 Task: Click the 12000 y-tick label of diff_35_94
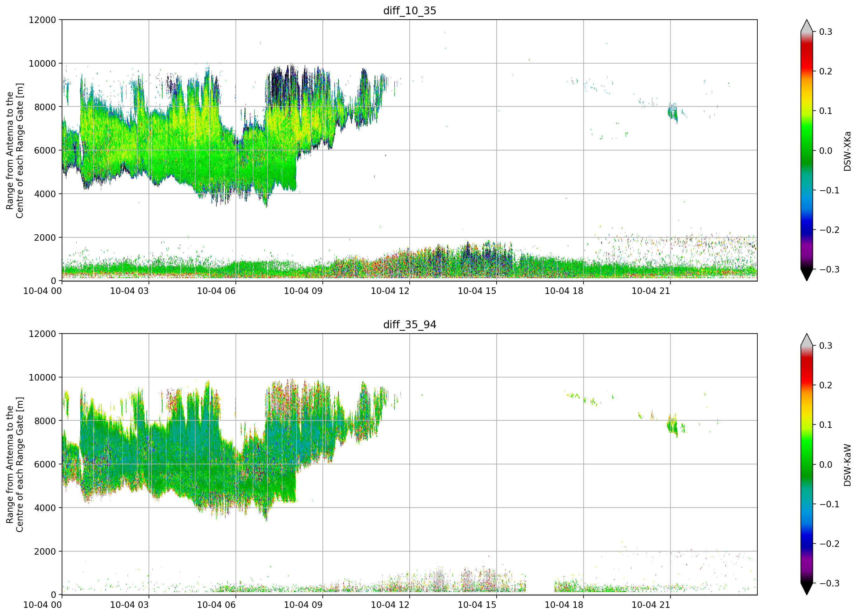click(42, 334)
